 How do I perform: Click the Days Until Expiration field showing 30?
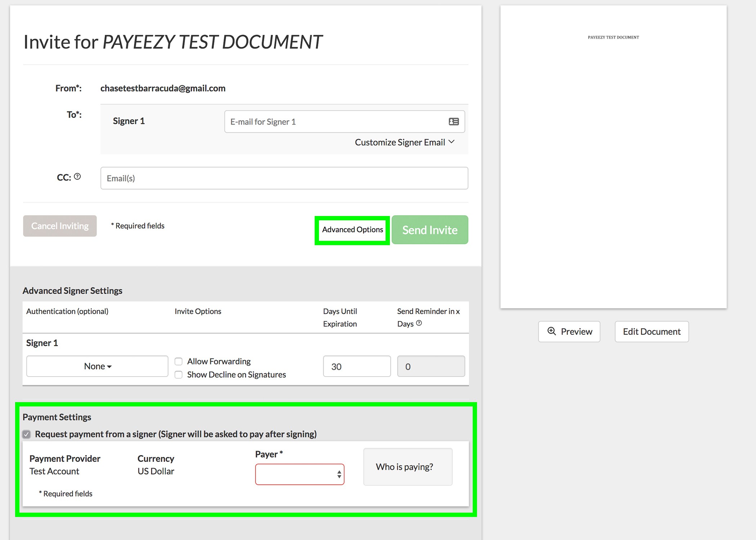coord(356,366)
